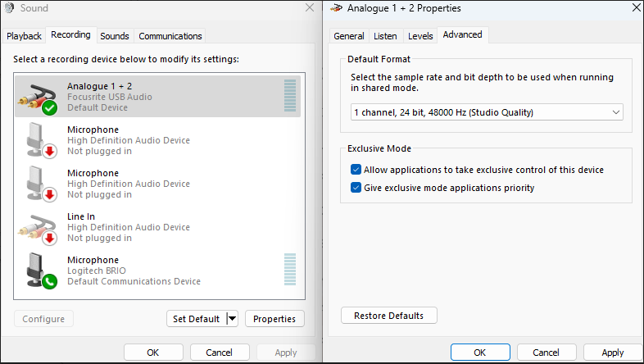Click Apply in Analogue 1 + 2 Properties
Image resolution: width=644 pixels, height=364 pixels.
(612, 353)
